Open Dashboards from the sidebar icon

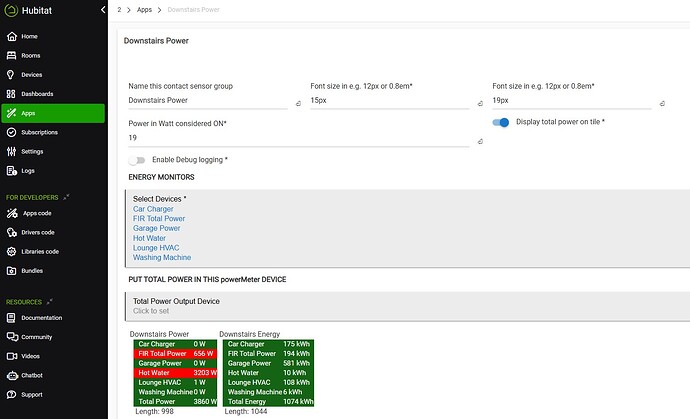coord(11,93)
